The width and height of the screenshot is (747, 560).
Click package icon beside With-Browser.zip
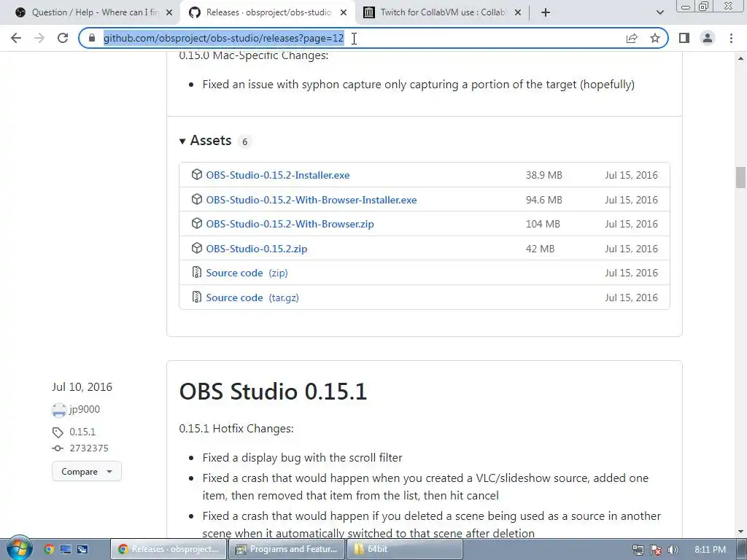pos(197,223)
